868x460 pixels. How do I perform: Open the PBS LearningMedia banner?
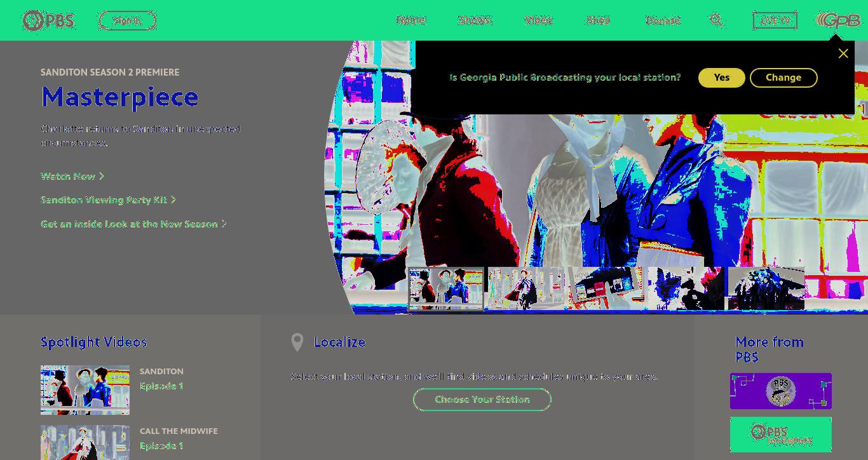(780, 435)
